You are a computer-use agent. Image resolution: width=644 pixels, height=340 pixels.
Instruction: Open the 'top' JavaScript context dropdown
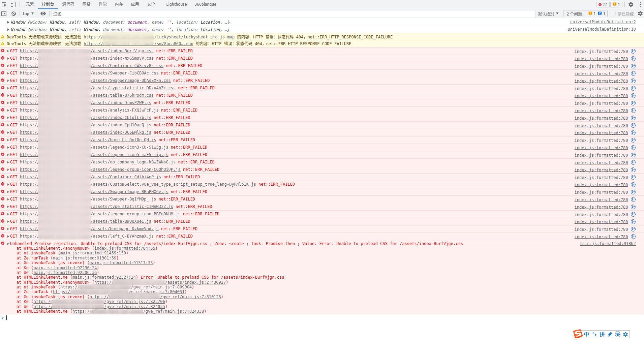click(28, 14)
